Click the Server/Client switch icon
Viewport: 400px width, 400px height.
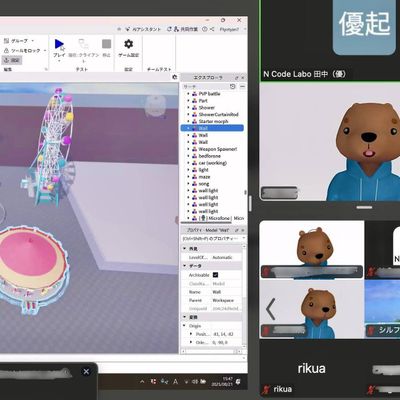pyautogui.click(x=83, y=44)
